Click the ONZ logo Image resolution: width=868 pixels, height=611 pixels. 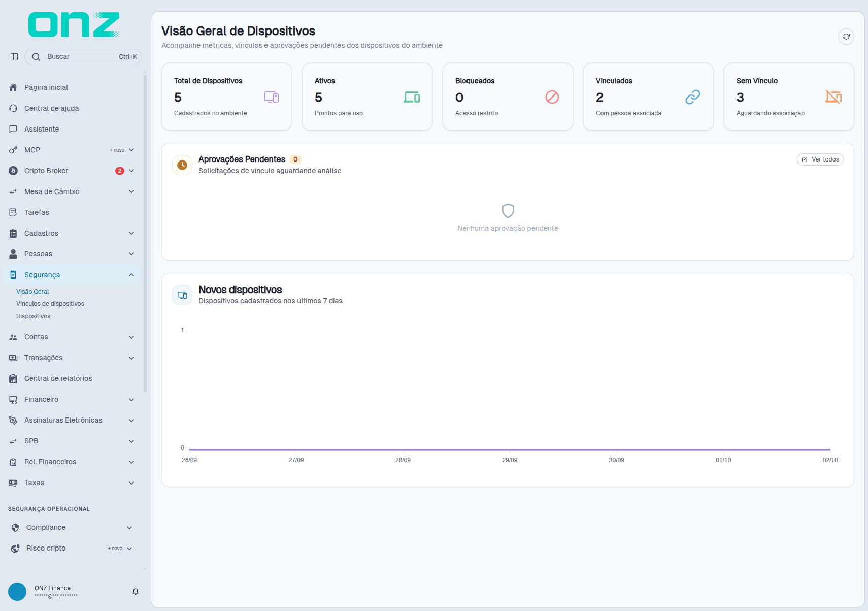tap(74, 25)
